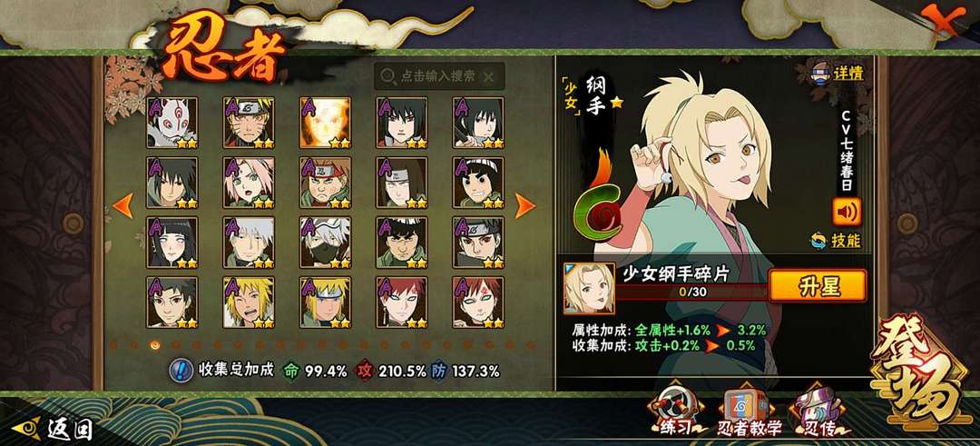Clear the search box with X
Image resolution: width=980 pixels, height=446 pixels.
click(x=489, y=77)
